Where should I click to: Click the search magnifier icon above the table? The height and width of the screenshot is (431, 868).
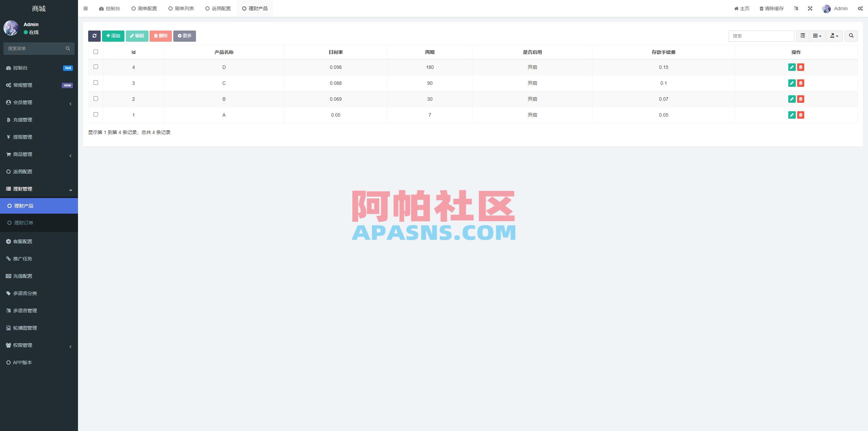click(x=851, y=36)
